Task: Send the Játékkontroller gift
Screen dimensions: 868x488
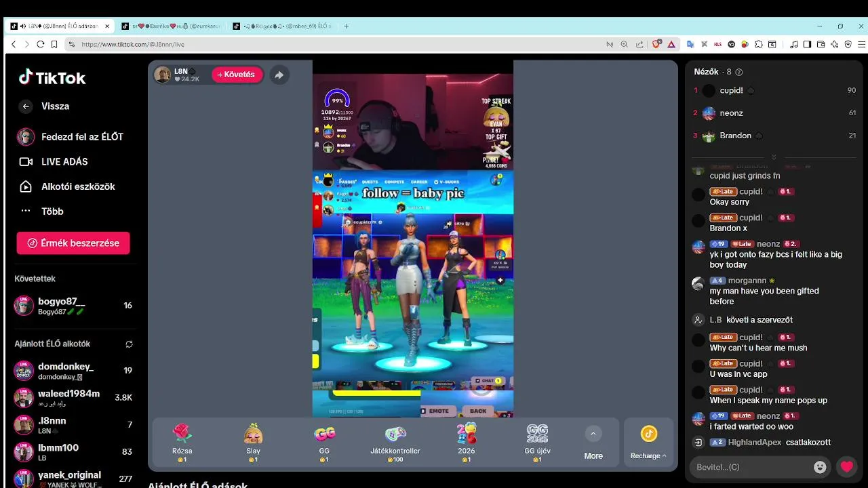Action: (395, 443)
